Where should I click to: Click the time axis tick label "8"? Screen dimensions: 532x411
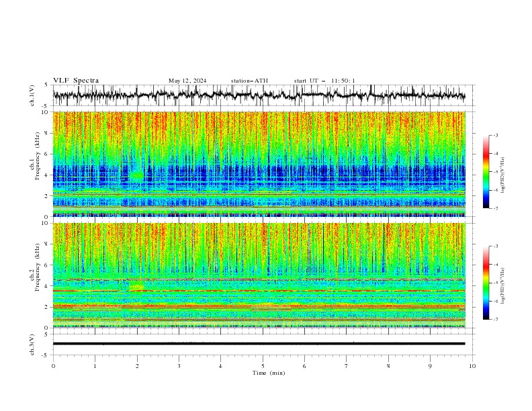coord(388,366)
